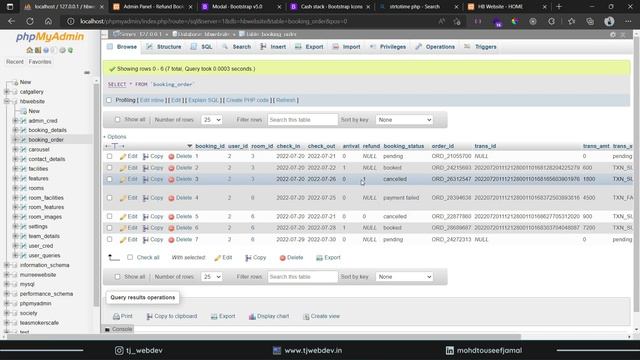Click the Edit pencil for booking_id 4

[123, 198]
